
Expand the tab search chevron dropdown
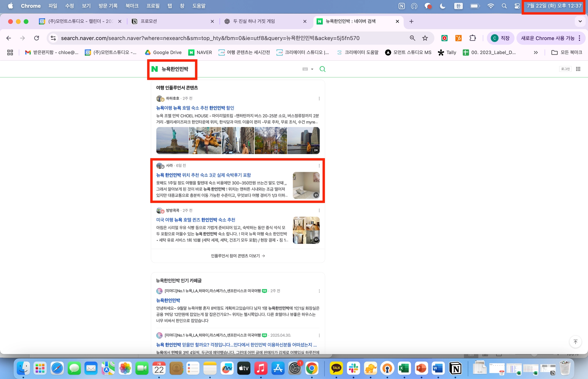click(x=580, y=21)
